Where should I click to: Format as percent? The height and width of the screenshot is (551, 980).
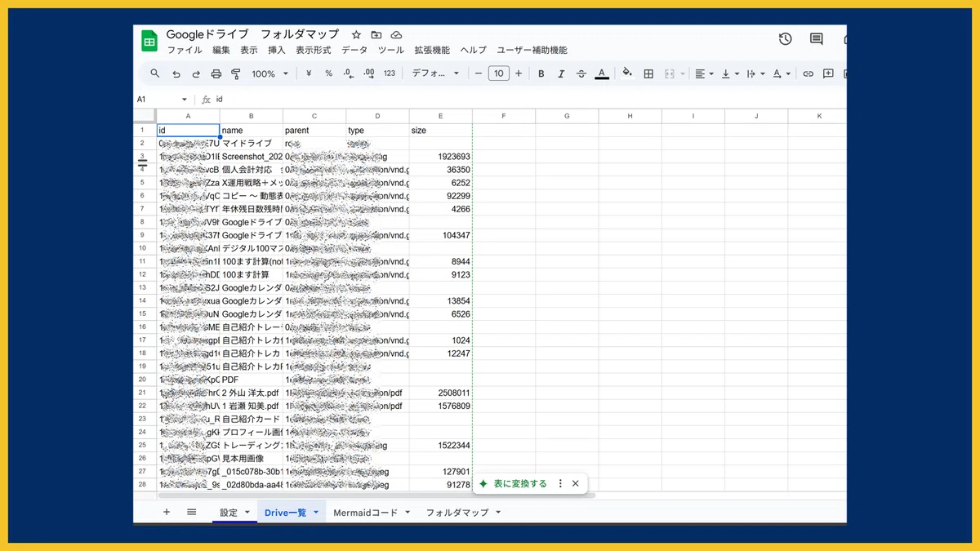pyautogui.click(x=328, y=73)
